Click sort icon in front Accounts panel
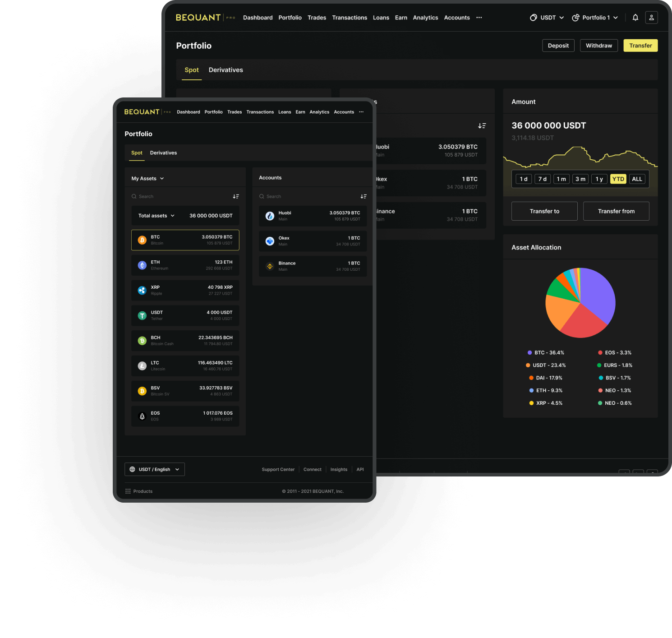Screen dimensions: 672x638 [x=363, y=196]
